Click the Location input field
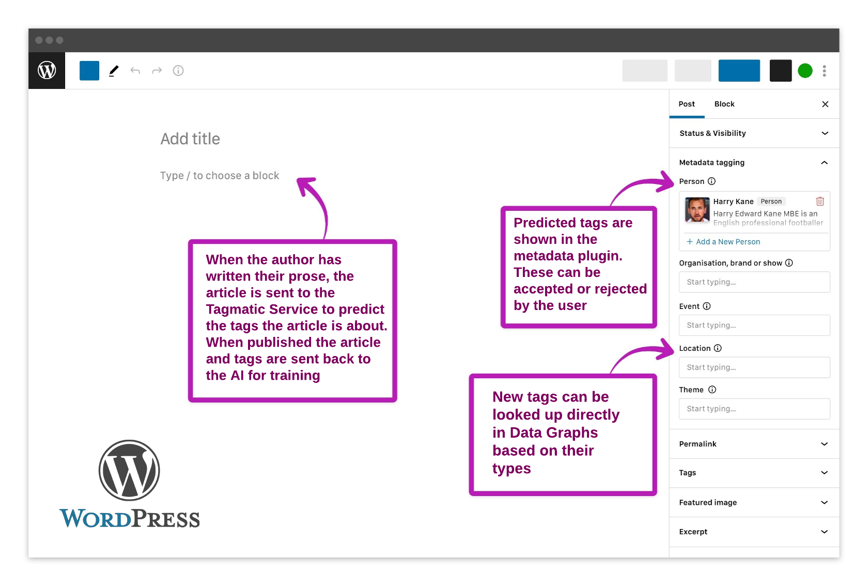 pyautogui.click(x=754, y=367)
